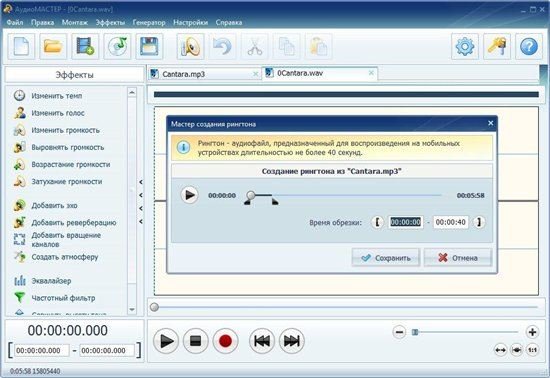Click the 1:1 zoom button
The width and height of the screenshot is (550, 378).
coord(532,350)
